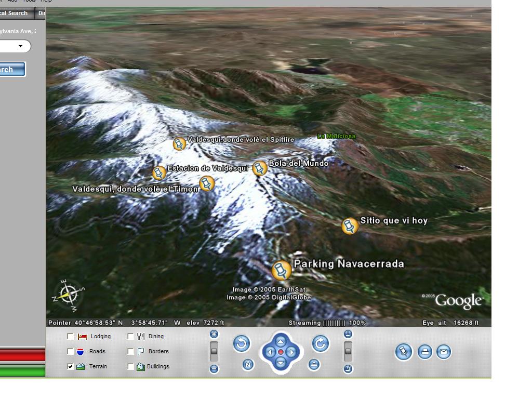532x399 pixels.
Task: Open the search address dropdown arrow
Action: (21, 46)
